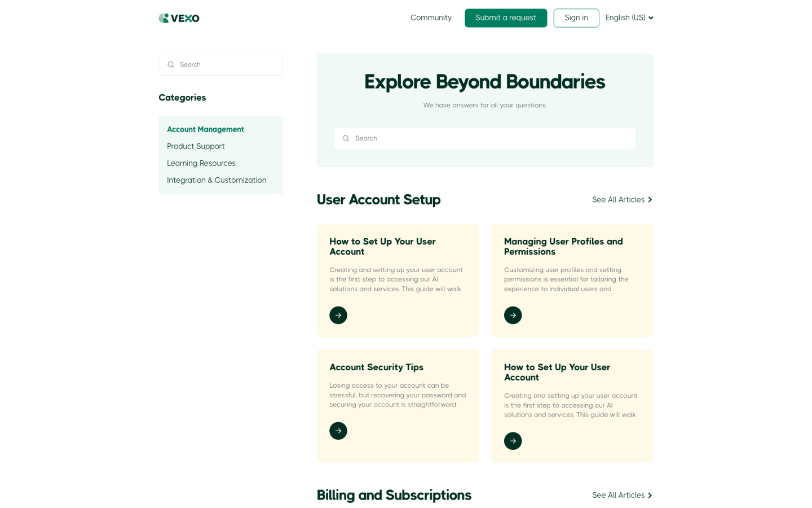Select Product Support category
This screenshot has width=812, height=508.
tap(196, 146)
